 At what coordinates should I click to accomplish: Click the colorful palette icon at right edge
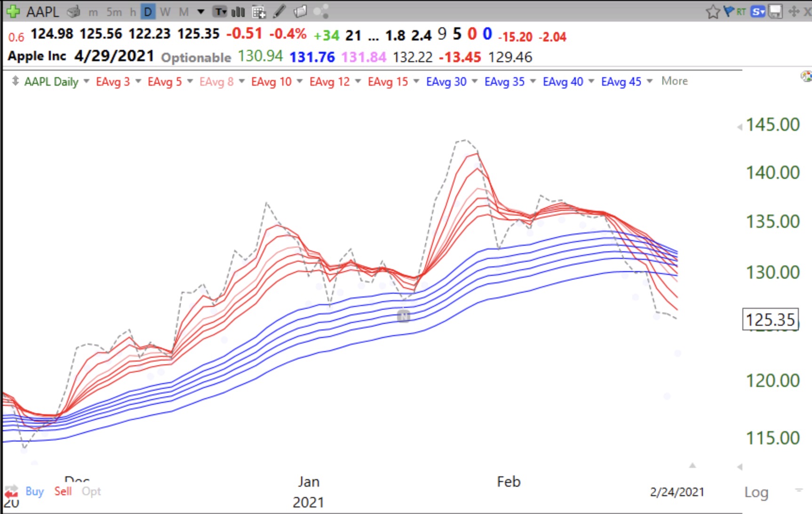point(806,76)
